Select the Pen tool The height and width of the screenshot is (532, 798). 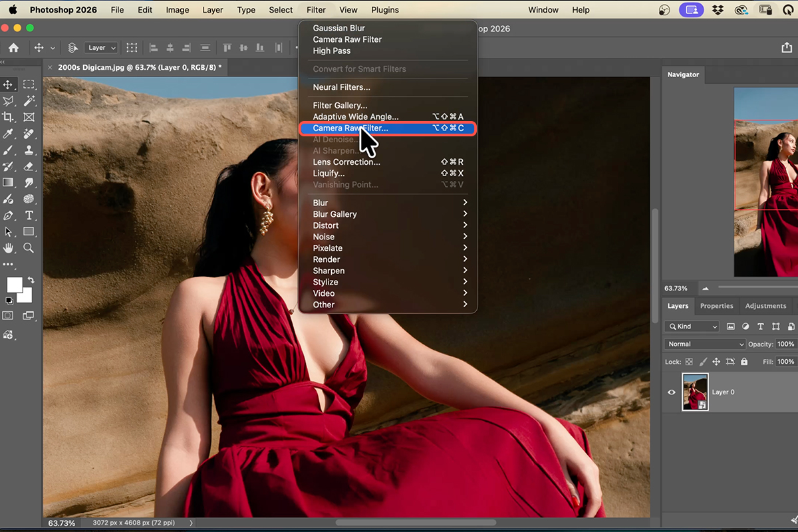click(x=9, y=215)
